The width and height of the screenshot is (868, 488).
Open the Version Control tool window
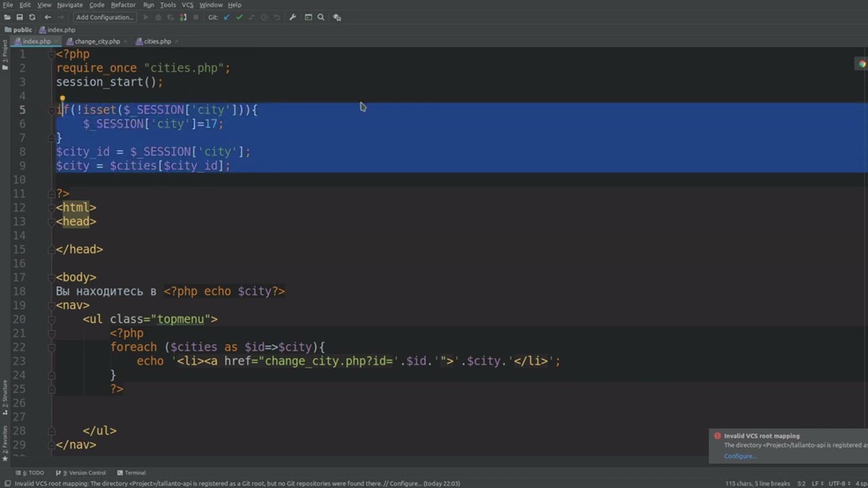[x=81, y=472]
